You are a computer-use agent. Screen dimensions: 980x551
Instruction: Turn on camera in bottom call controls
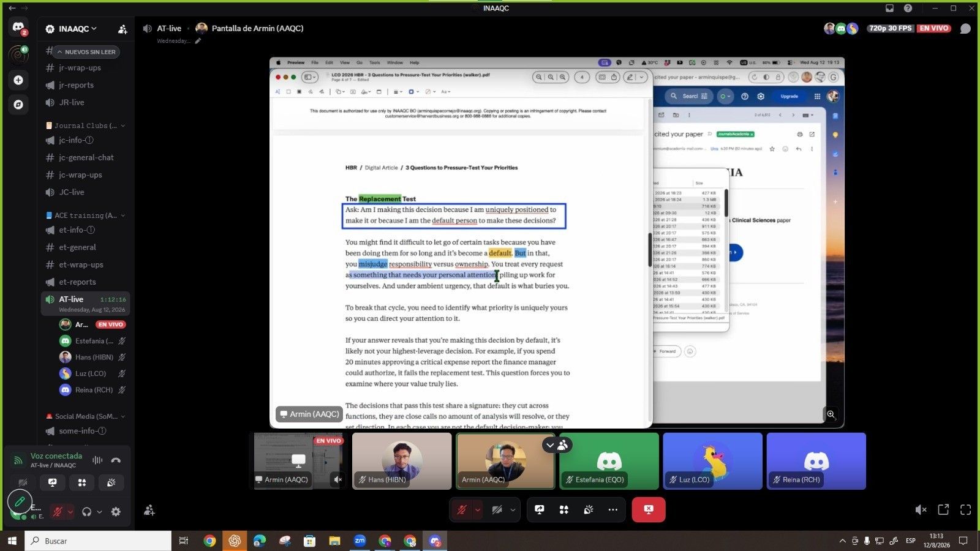(497, 509)
